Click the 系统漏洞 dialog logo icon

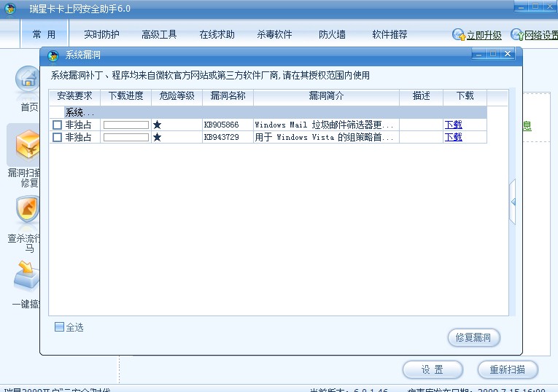[x=53, y=55]
